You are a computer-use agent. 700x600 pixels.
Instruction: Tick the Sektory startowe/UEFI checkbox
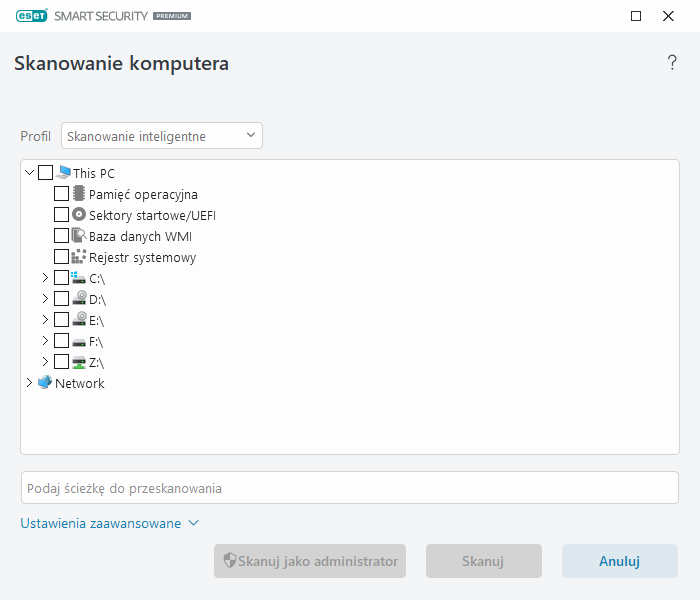pyautogui.click(x=61, y=214)
